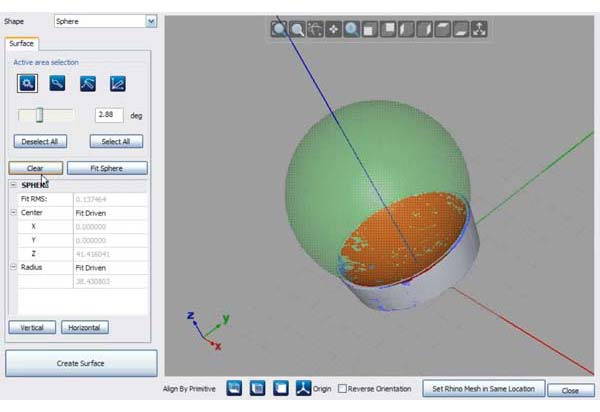Image resolution: width=600 pixels, height=412 pixels.
Task: Collapse the Center property section
Action: 13,213
